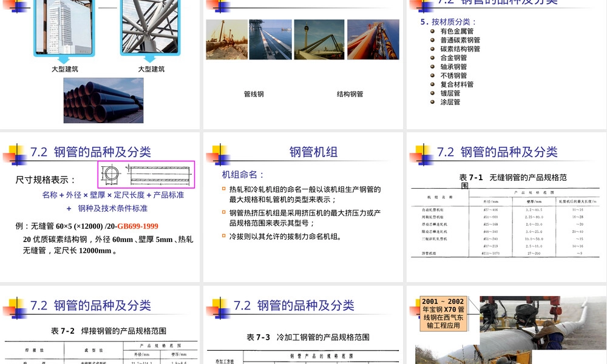Click the '尺寸规格表示：' label
Viewport: 607px width, 364px height.
46,180
